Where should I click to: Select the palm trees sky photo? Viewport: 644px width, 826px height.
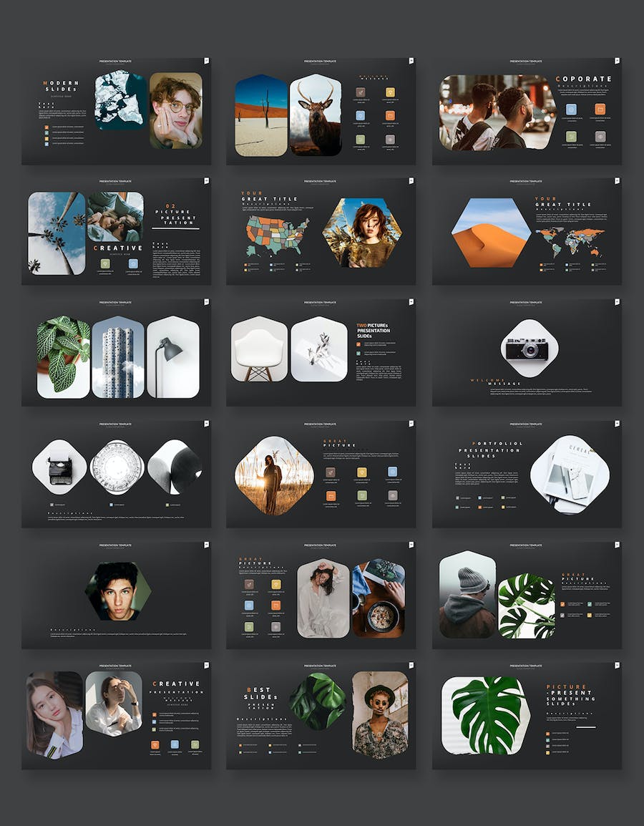[x=57, y=233]
